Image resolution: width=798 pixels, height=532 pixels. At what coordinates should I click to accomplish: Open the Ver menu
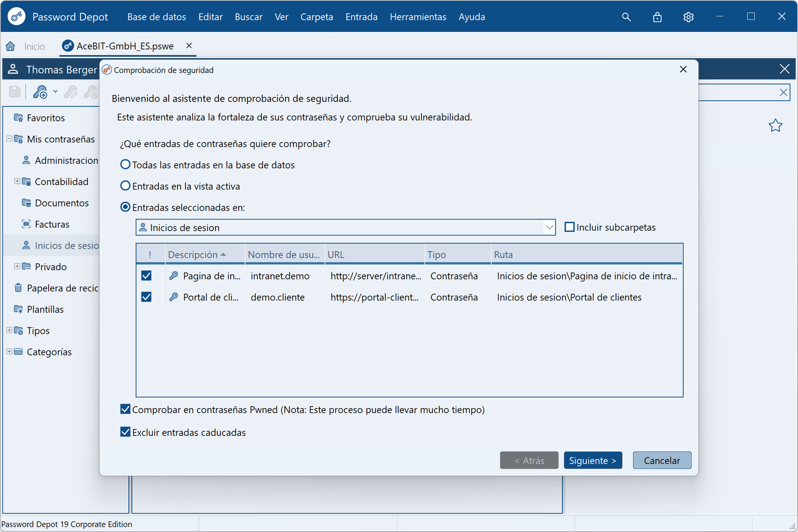click(x=281, y=17)
